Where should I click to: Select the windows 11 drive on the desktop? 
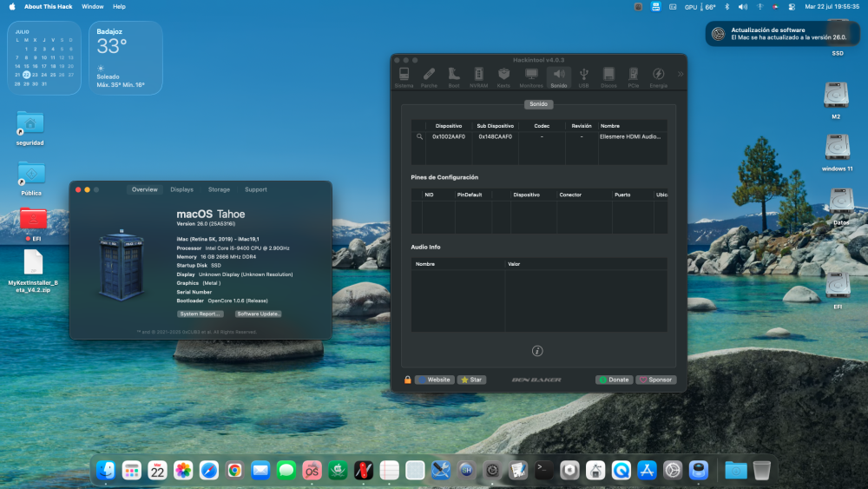click(837, 153)
